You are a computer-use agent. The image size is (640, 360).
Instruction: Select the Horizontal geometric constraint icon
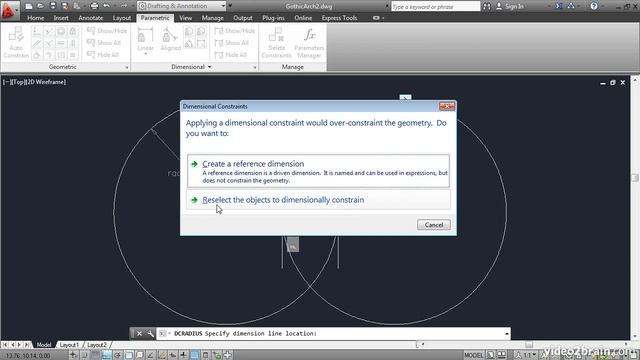(x=61, y=43)
